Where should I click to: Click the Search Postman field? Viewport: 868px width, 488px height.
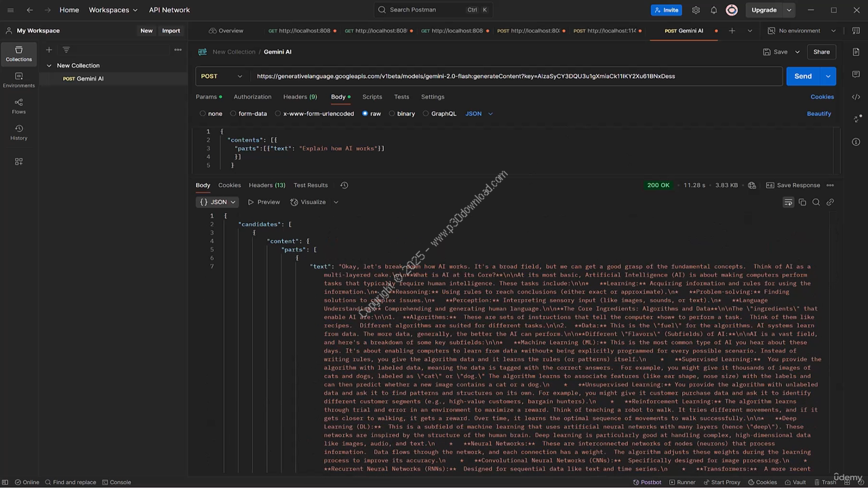[433, 10]
